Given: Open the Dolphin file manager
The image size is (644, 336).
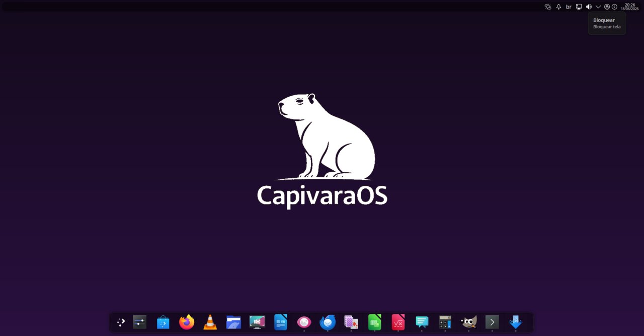Looking at the screenshot, I should [233, 322].
